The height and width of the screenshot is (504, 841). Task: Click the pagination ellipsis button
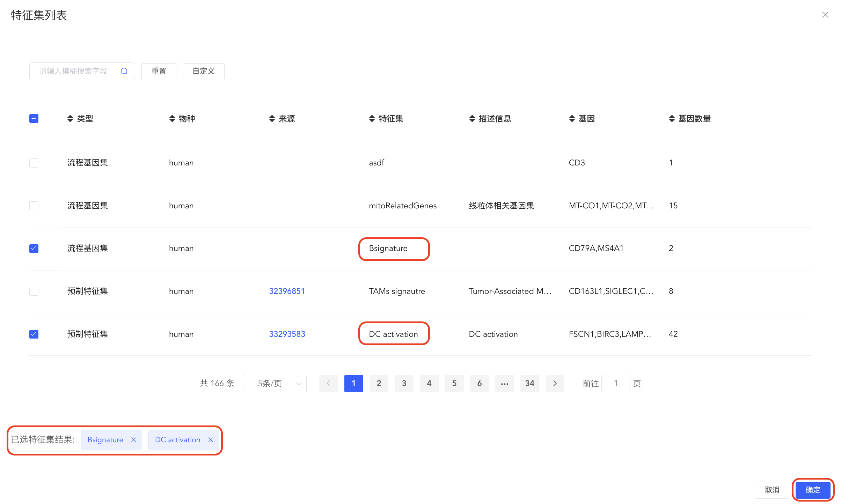(x=505, y=384)
